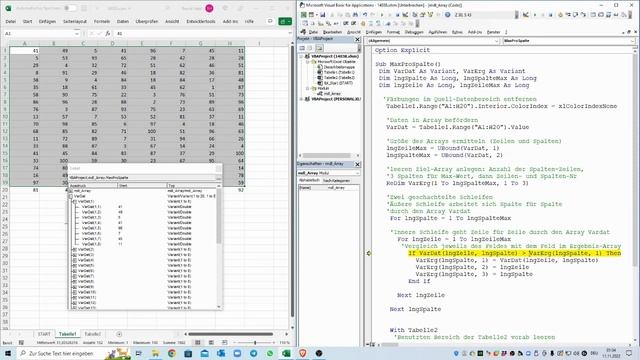The width and height of the screenshot is (640, 360).
Task: Adjust the Excel zoom slider
Action: tap(255, 342)
